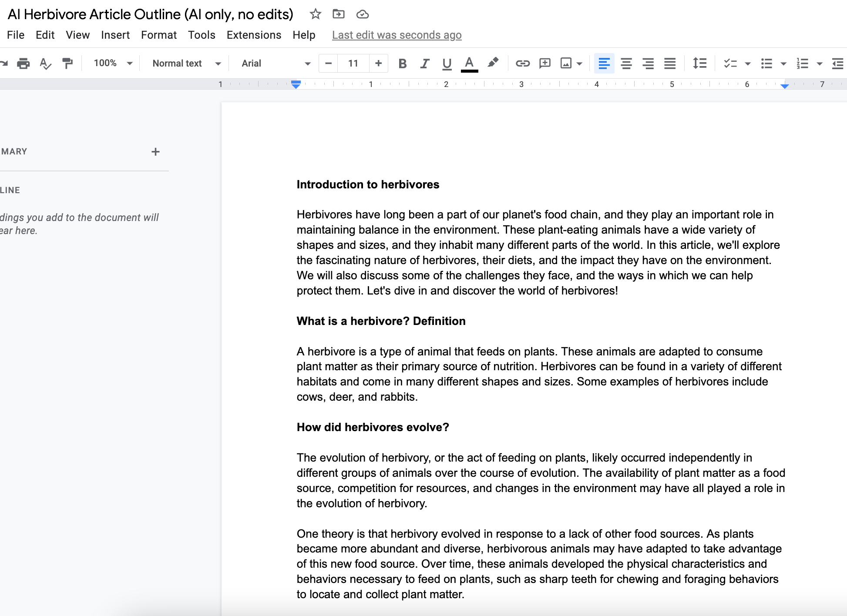847x616 pixels.
Task: Insert an image using the picture icon
Action: click(x=566, y=64)
